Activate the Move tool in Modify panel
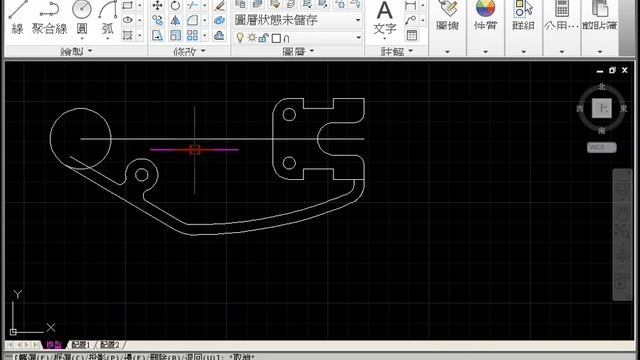 [158, 5]
